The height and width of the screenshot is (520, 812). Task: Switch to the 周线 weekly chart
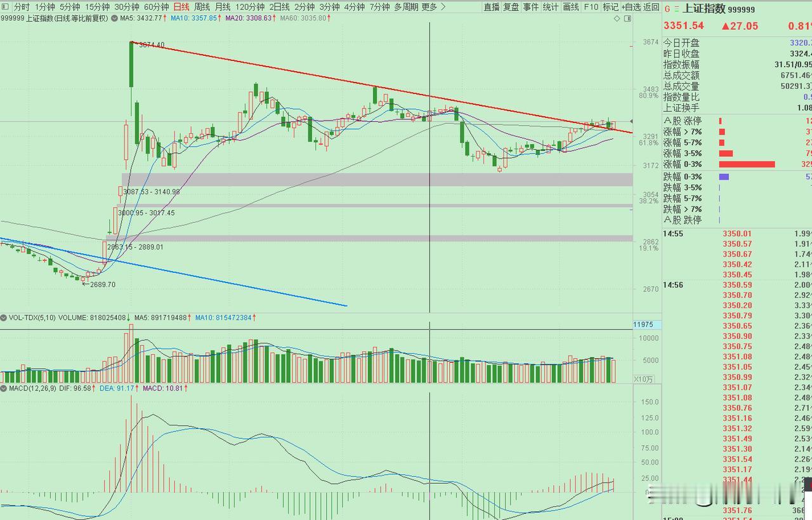[202, 7]
